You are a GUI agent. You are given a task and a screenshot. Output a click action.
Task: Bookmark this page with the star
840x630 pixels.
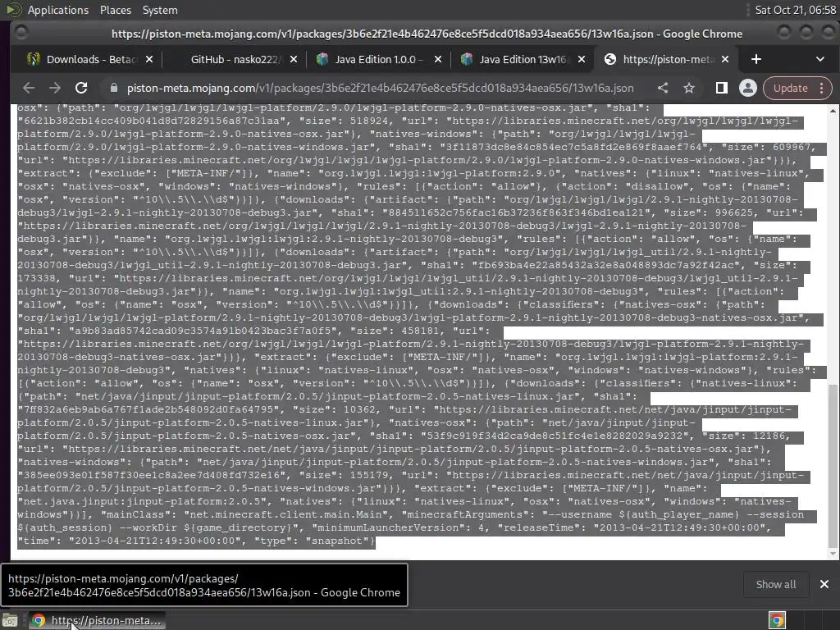(x=689, y=88)
